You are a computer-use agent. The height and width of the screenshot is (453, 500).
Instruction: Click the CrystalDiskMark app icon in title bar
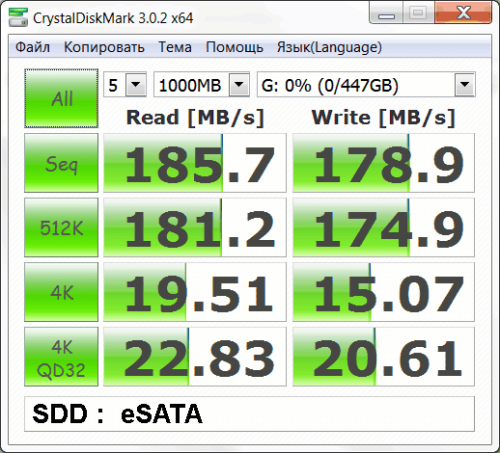(x=18, y=17)
